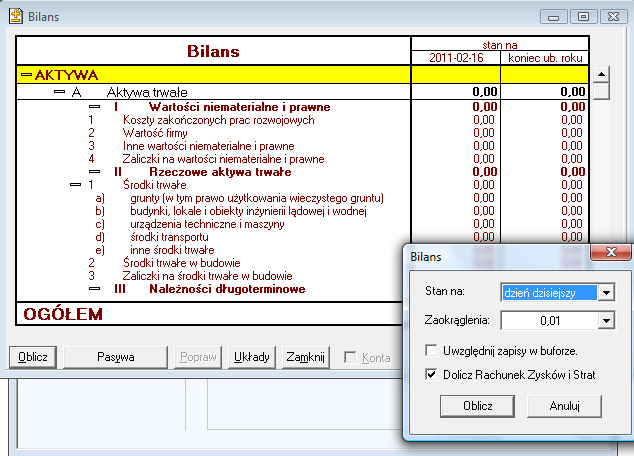Collapse Wartości niematerialne i prawne group

click(95, 107)
